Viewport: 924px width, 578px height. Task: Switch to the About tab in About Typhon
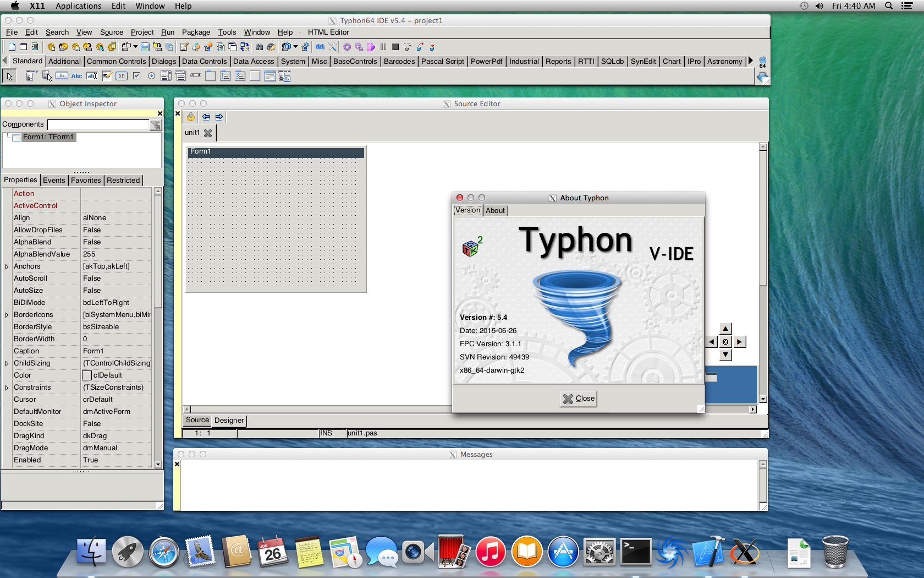pos(495,210)
